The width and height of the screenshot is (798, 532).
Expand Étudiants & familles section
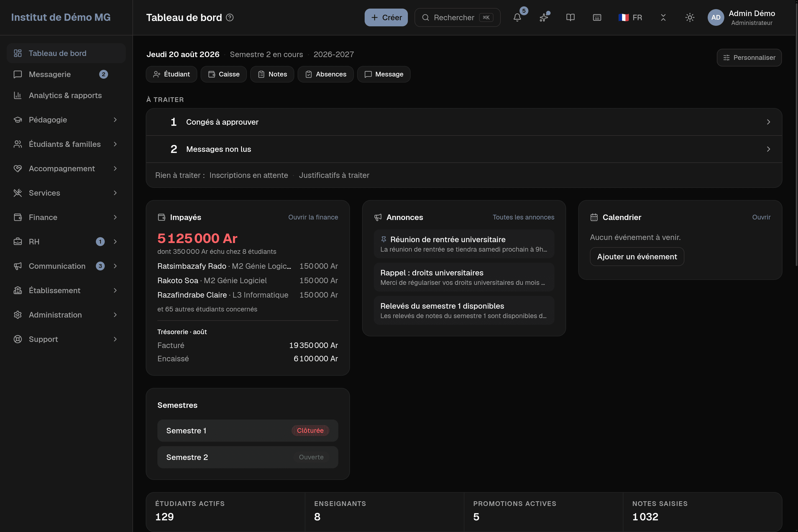[x=66, y=144]
